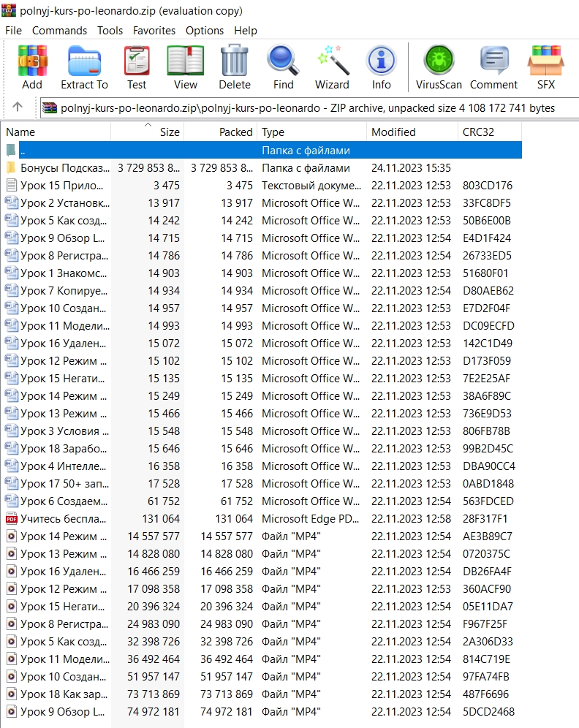The height and width of the screenshot is (728, 579).
Task: Run the Test archive tool
Action: pyautogui.click(x=137, y=61)
